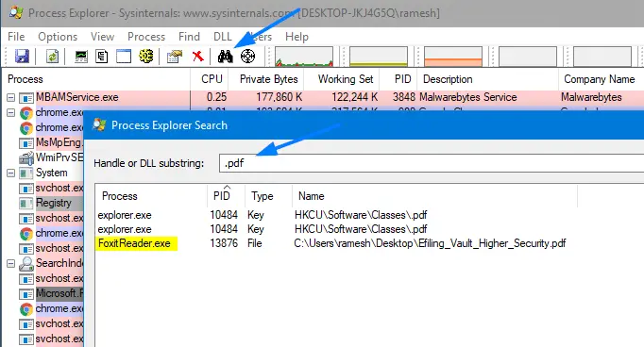Click the binoculars Find Handle icon
Viewport: 644px width, 347px height.
(x=225, y=57)
